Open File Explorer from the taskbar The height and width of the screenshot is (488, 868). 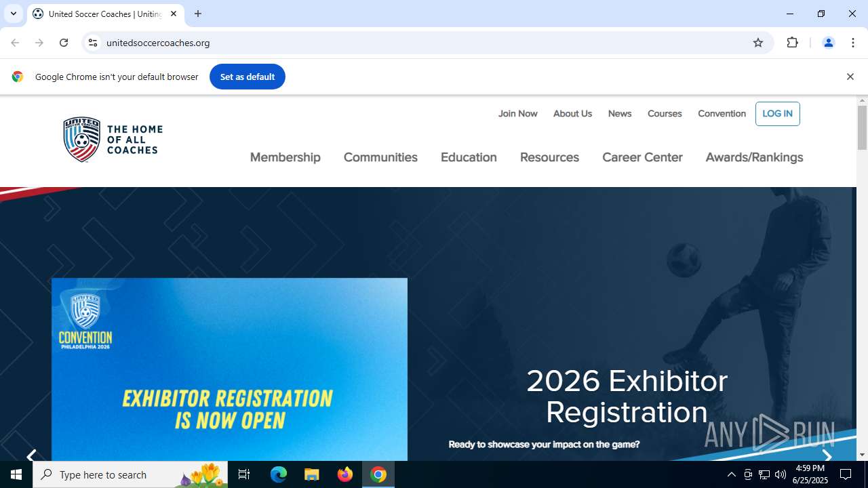tap(312, 474)
